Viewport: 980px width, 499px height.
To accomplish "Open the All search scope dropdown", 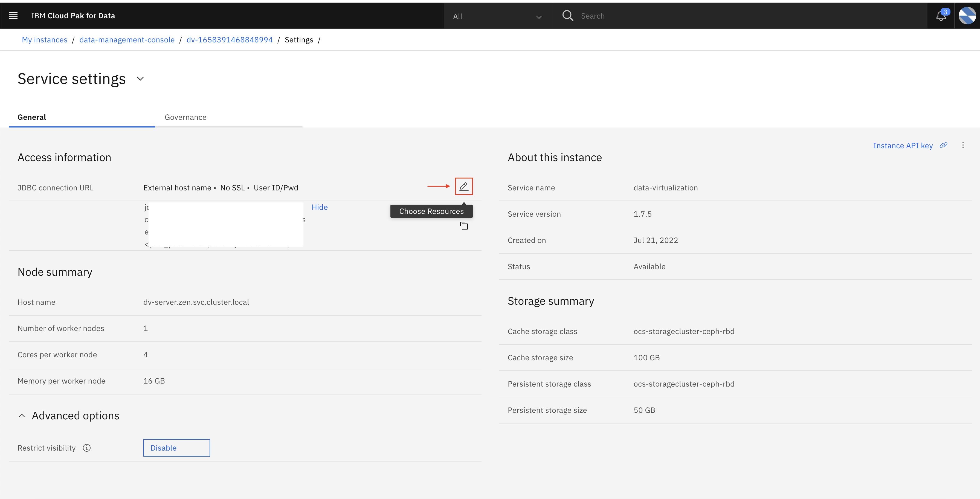I will (498, 16).
